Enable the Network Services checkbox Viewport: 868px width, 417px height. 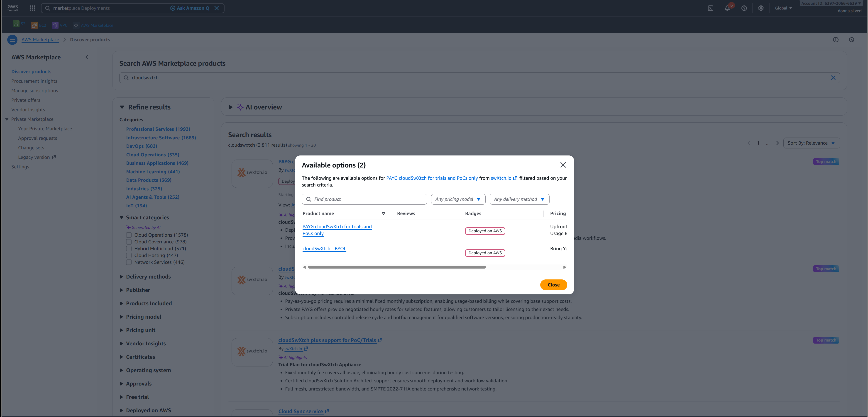[129, 262]
